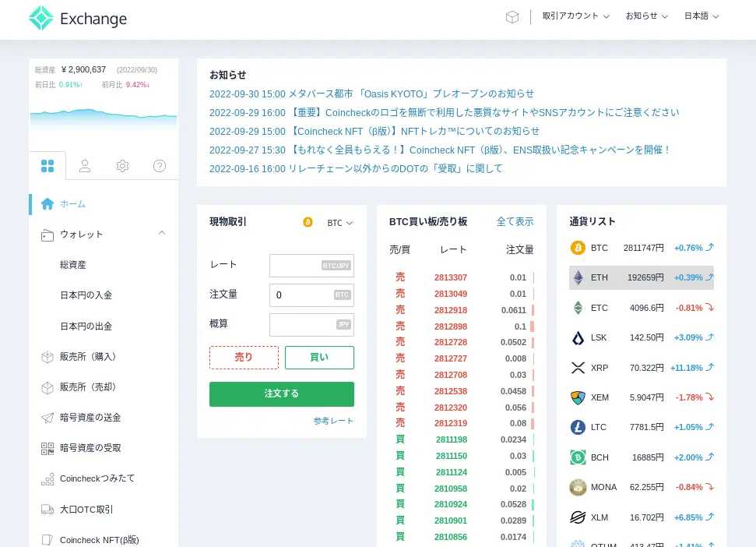Open 日本円の入金 in the sidebar
This screenshot has height=547, width=756.
coord(86,295)
